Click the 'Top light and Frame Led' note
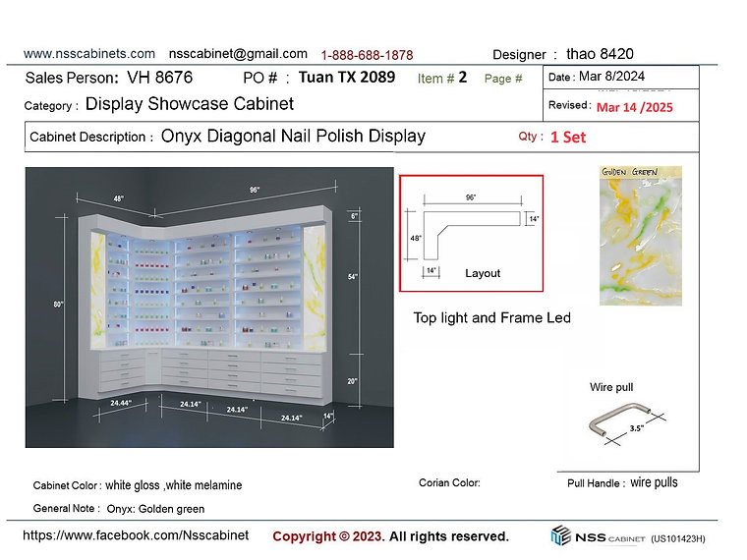 pyautogui.click(x=492, y=317)
